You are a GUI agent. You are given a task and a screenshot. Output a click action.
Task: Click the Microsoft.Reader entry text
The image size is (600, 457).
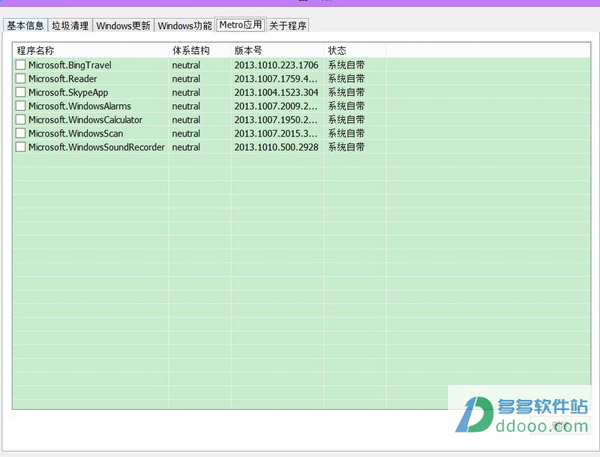coord(63,79)
